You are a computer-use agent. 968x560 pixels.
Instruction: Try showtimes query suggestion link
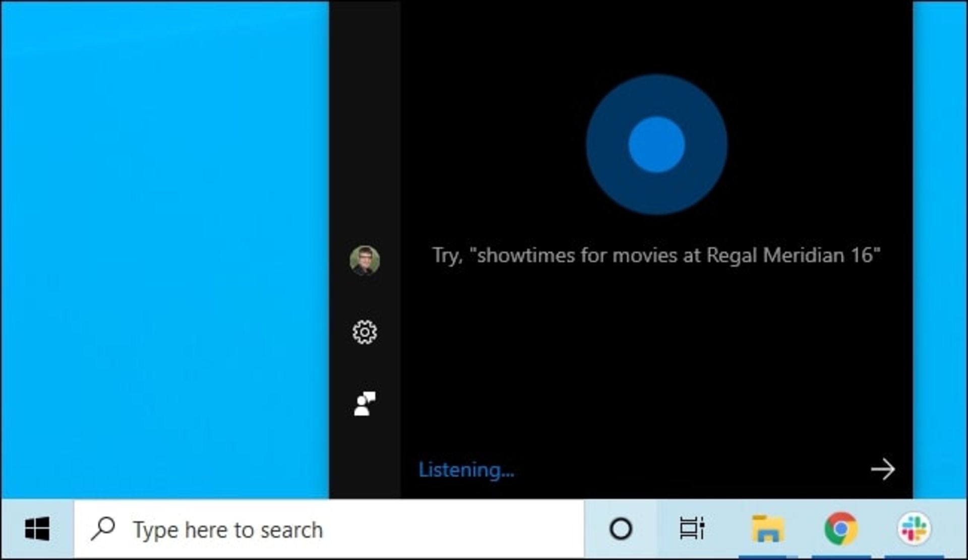coord(655,254)
